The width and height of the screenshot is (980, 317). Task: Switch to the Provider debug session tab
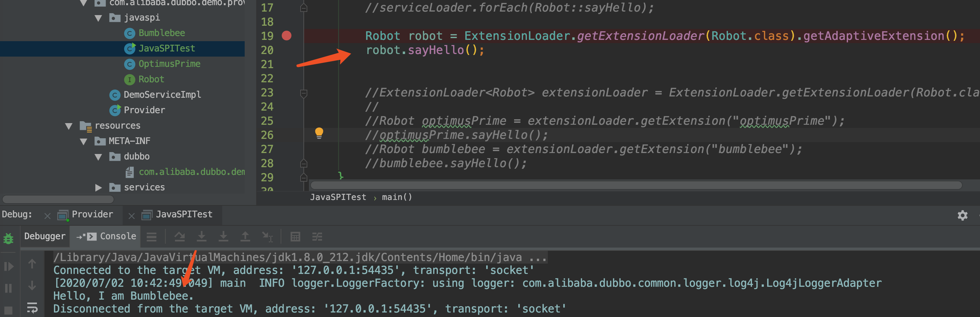coord(92,214)
